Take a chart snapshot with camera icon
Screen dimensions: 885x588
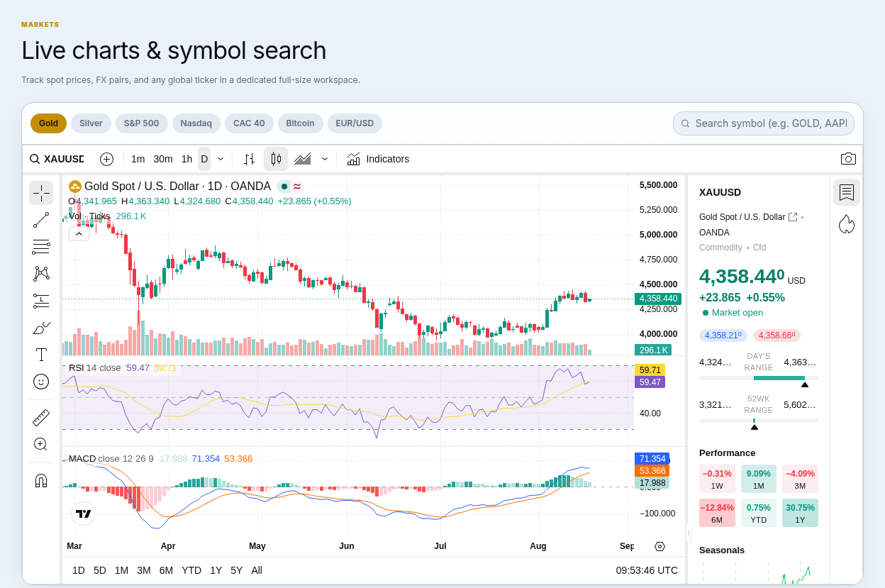pos(848,159)
